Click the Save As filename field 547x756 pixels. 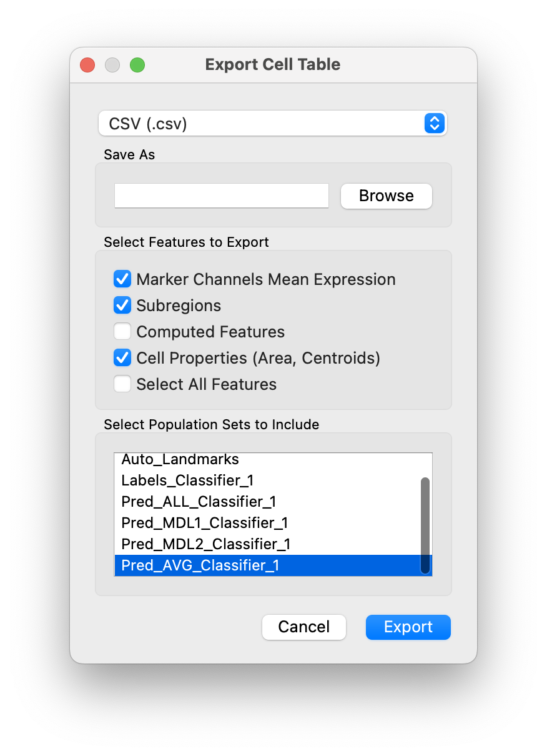[x=221, y=196]
